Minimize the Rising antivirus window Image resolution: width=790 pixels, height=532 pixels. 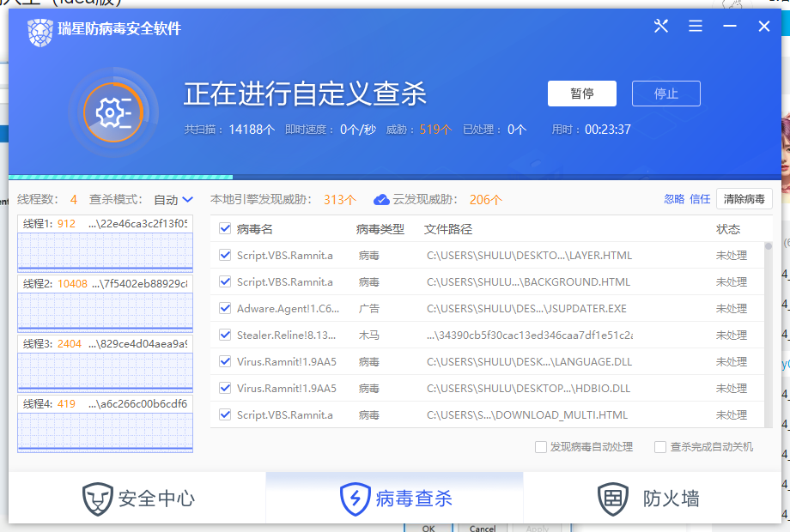click(730, 26)
